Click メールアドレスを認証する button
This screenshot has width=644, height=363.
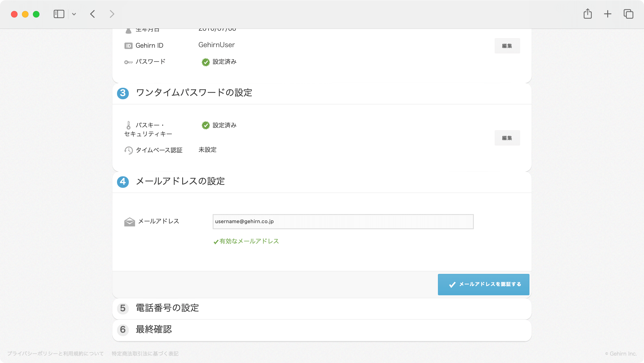tap(483, 285)
